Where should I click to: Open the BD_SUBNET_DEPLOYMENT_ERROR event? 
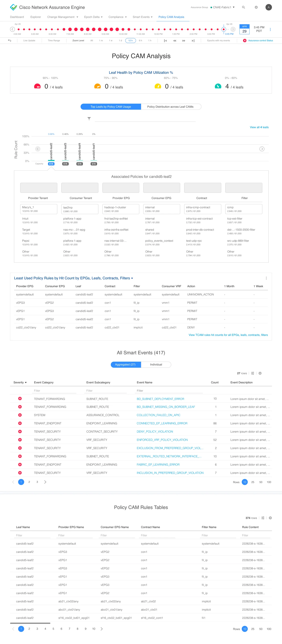click(160, 399)
